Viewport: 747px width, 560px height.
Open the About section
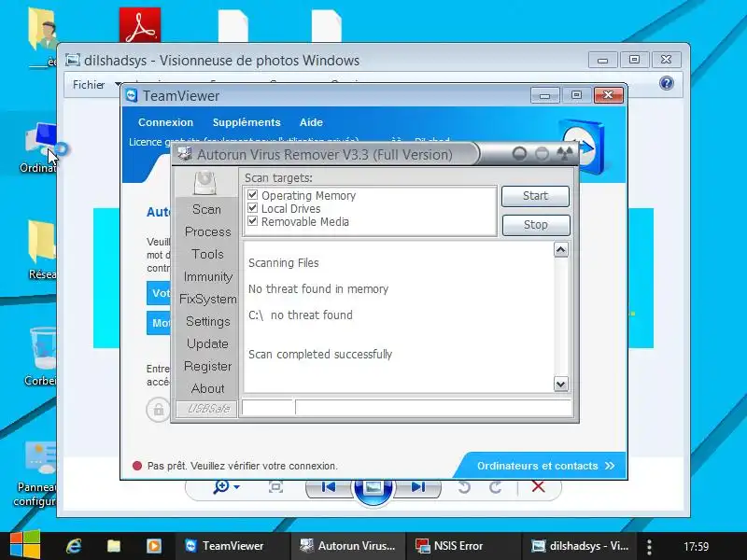click(x=207, y=388)
